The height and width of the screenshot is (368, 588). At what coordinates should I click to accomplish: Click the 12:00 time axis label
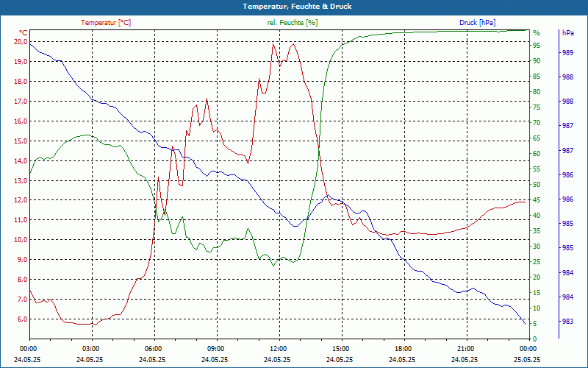[278, 349]
